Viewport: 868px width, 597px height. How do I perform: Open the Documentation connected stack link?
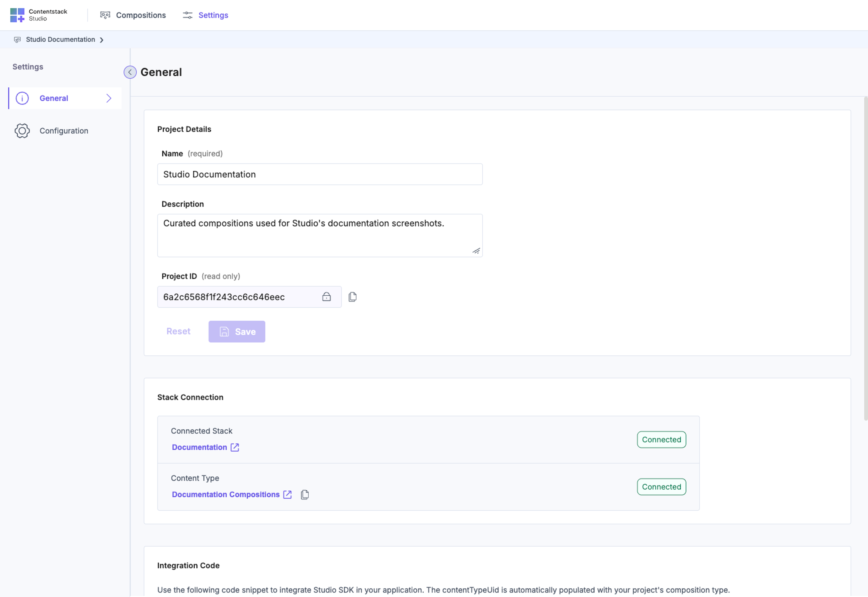[x=199, y=447]
